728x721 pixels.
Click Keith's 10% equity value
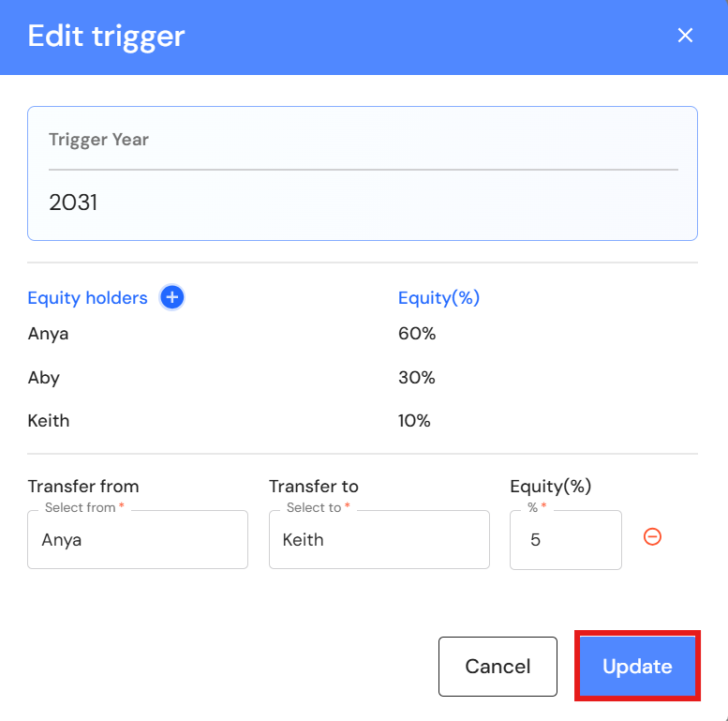pos(414,421)
